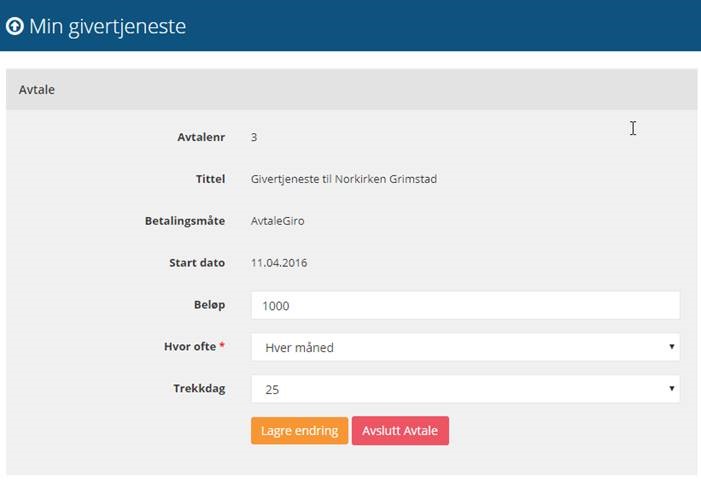
Task: Click into the Beløp amount field
Action: click(465, 305)
